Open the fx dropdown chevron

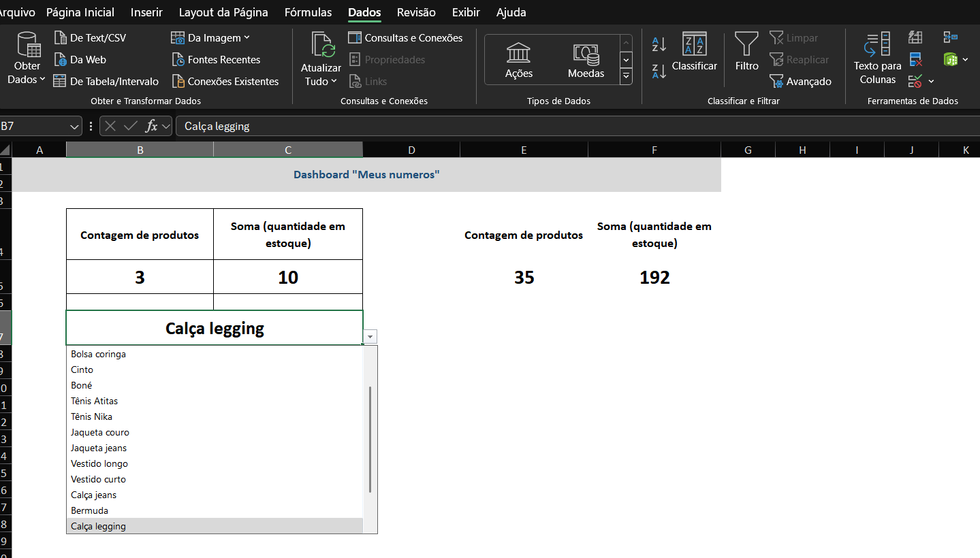coord(166,127)
